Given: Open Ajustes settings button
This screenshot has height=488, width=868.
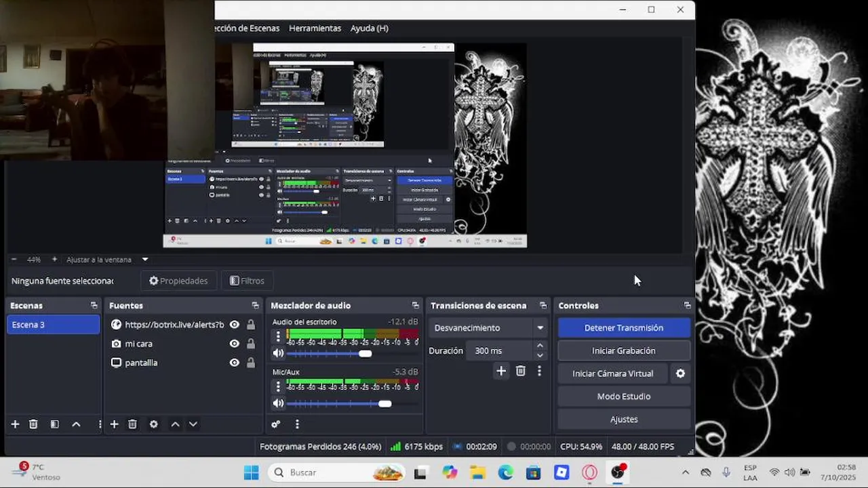Looking at the screenshot, I should pyautogui.click(x=624, y=420).
